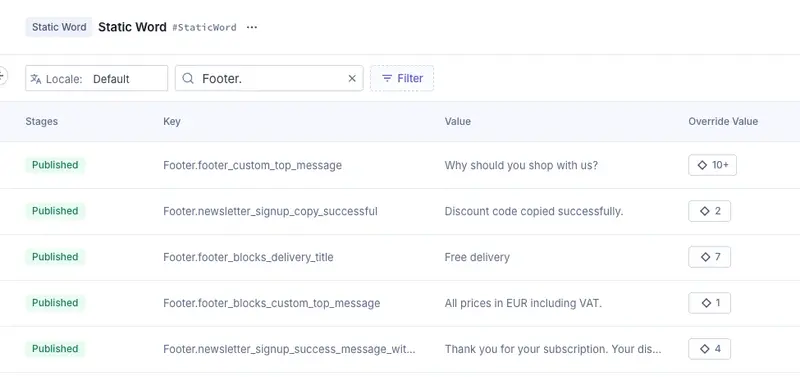Viewport: 800px width, 377px height.
Task: Click the partially hidden circular icon at left edge
Action: (x=3, y=77)
